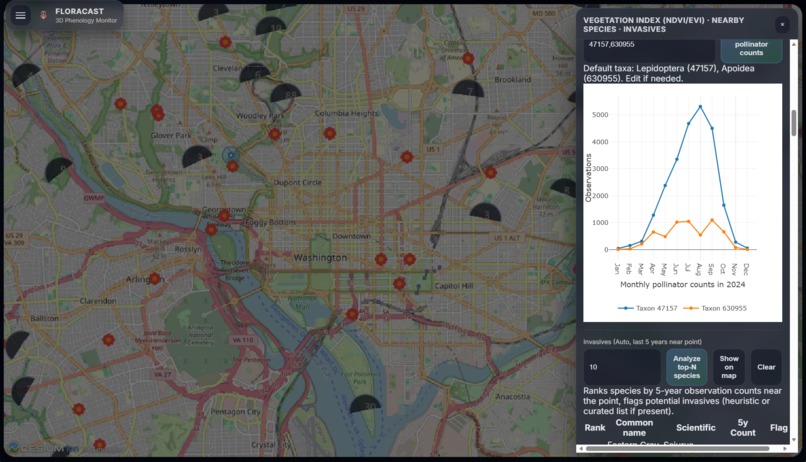This screenshot has width=806, height=462.
Task: Click the horizontal scrollbar left arrow
Action: [x=581, y=449]
